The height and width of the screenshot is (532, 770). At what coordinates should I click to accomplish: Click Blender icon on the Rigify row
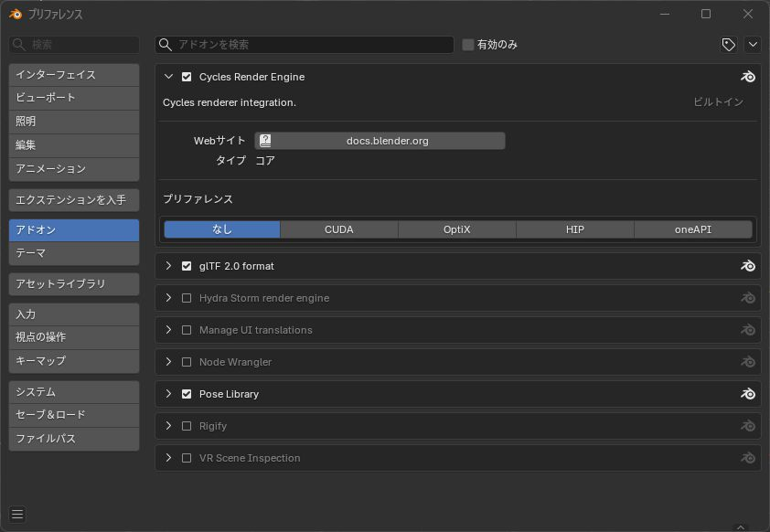click(x=748, y=426)
